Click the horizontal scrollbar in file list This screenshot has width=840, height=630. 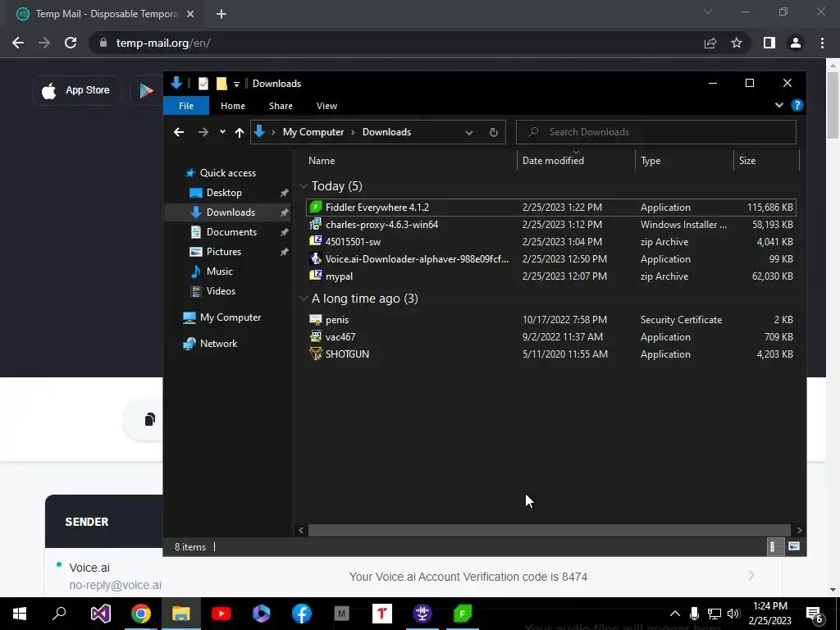click(549, 530)
